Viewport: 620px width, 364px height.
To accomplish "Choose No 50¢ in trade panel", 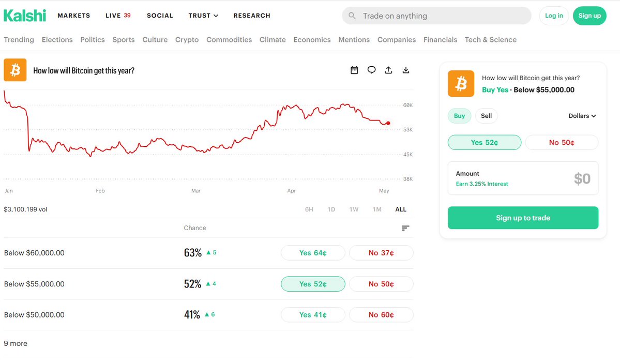I will tap(562, 142).
